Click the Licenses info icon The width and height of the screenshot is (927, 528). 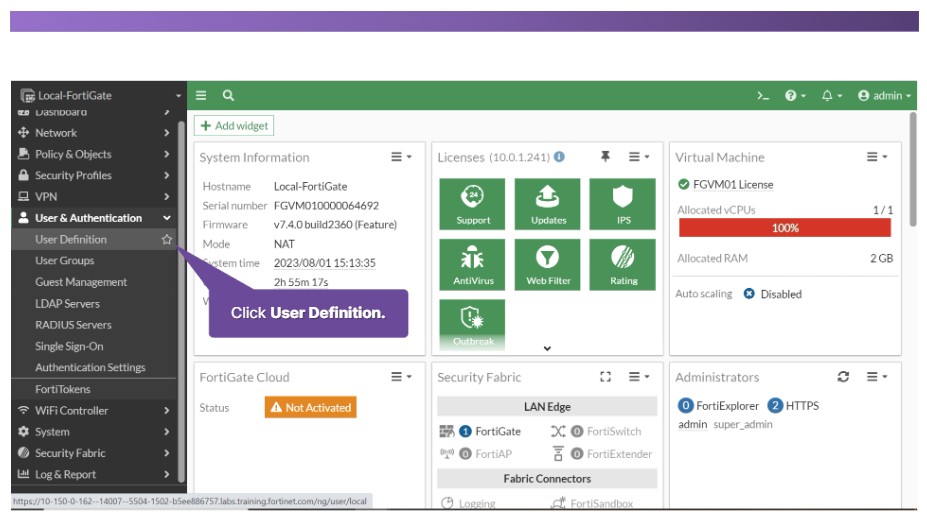[x=559, y=157]
